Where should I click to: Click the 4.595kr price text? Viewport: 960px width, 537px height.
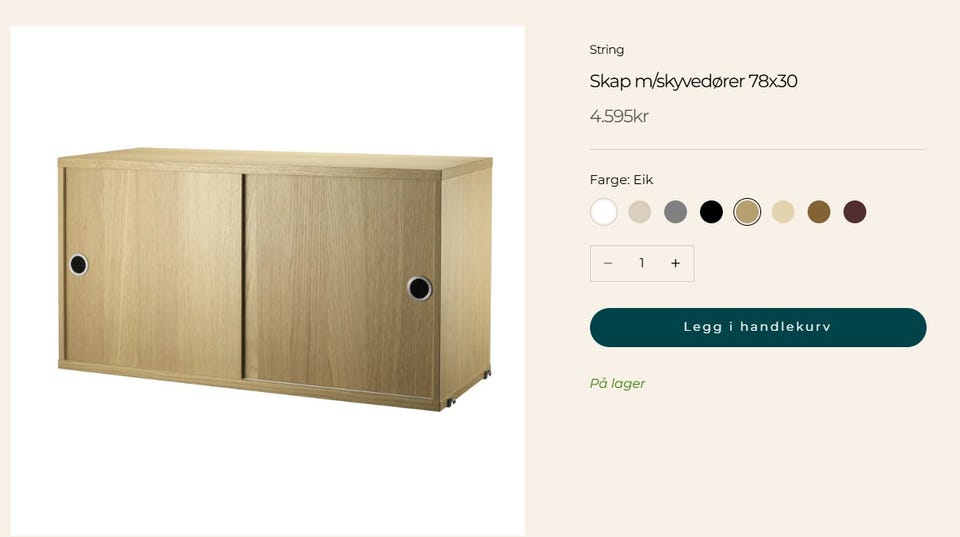[619, 116]
